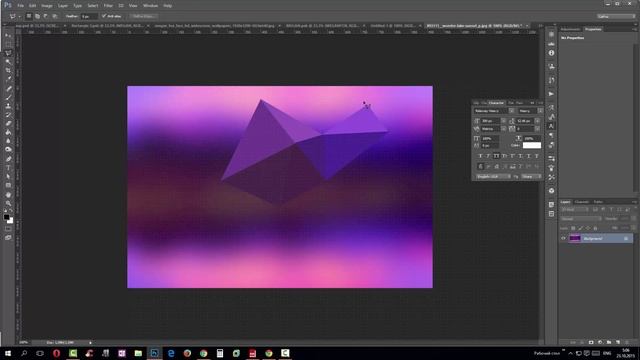Screen dimensions: 640x360
Task: Click Add to Selection icon in options bar
Action: [x=37, y=16]
